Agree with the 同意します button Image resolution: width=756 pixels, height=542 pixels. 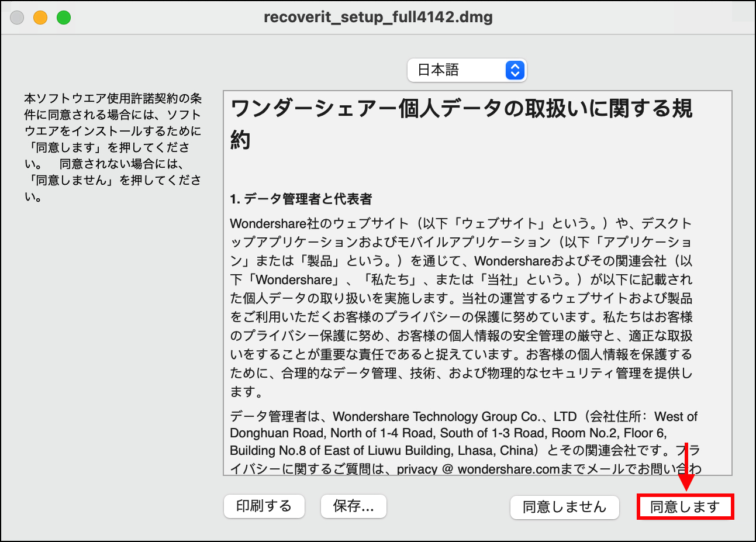click(685, 507)
